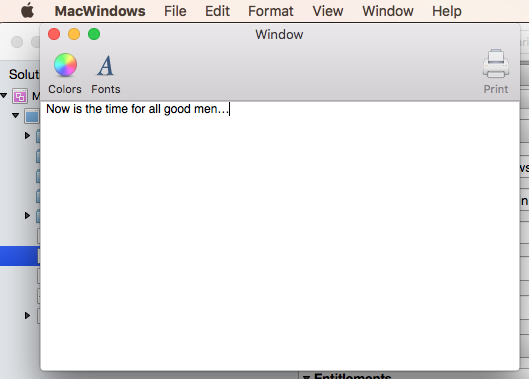Open the Apple menu
This screenshot has height=379, width=529.
27,11
